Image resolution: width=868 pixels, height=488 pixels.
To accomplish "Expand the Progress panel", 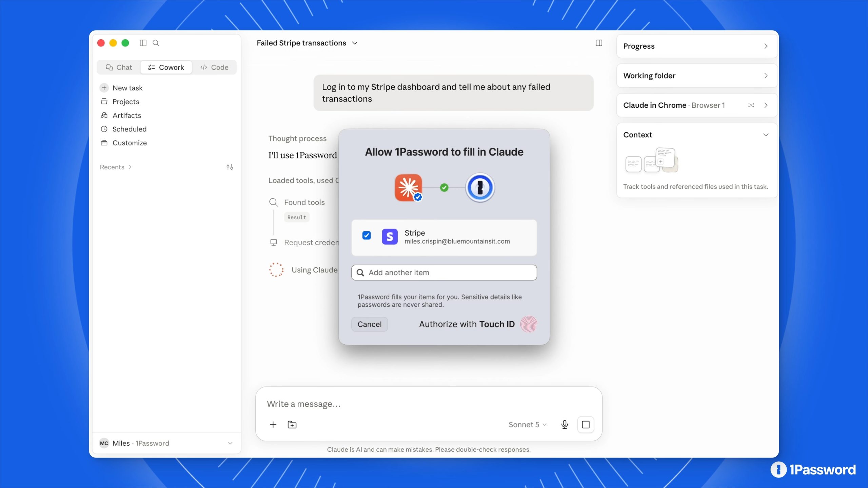I will pyautogui.click(x=697, y=46).
